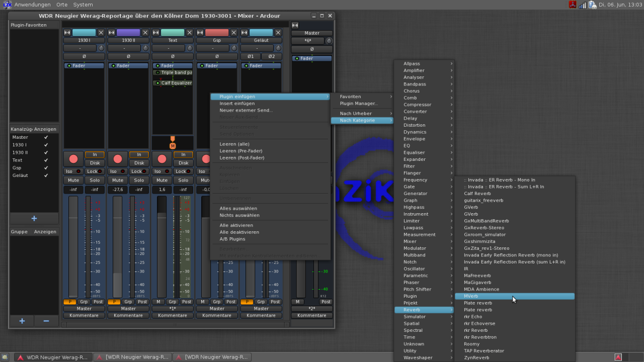Toggle visibility checkmark for Master

[46, 137]
